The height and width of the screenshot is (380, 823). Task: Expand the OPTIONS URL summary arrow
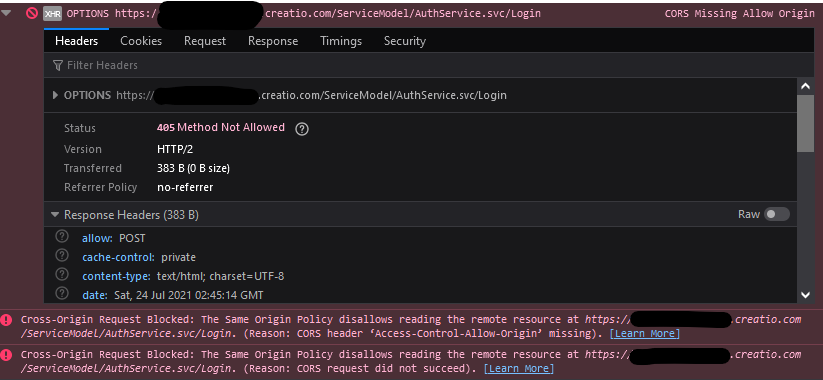click(55, 96)
